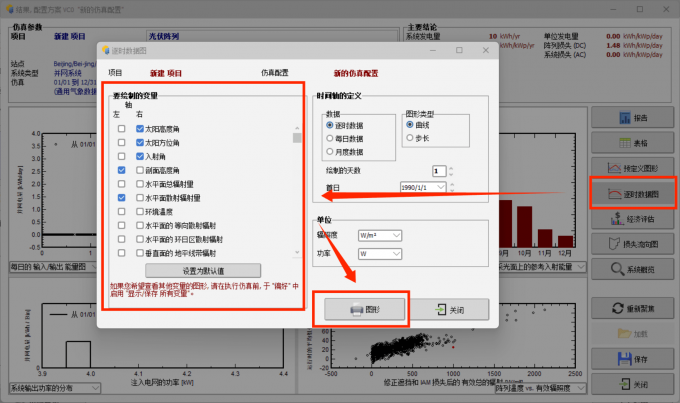Enable the 环境温度 right-axis checkbox
680x403 pixels.
140,212
